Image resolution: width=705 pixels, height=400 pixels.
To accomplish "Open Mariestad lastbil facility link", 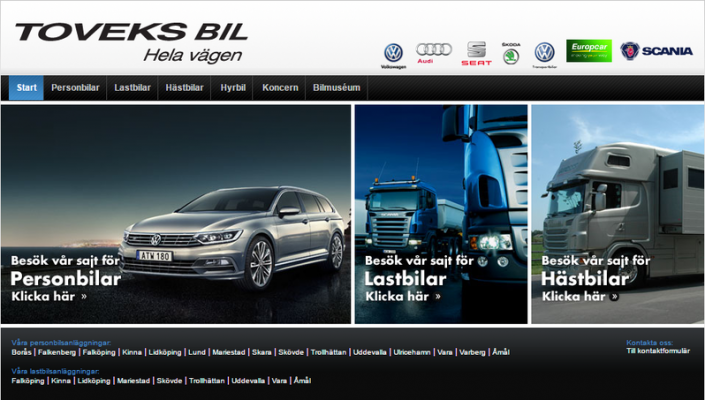I will [x=134, y=381].
